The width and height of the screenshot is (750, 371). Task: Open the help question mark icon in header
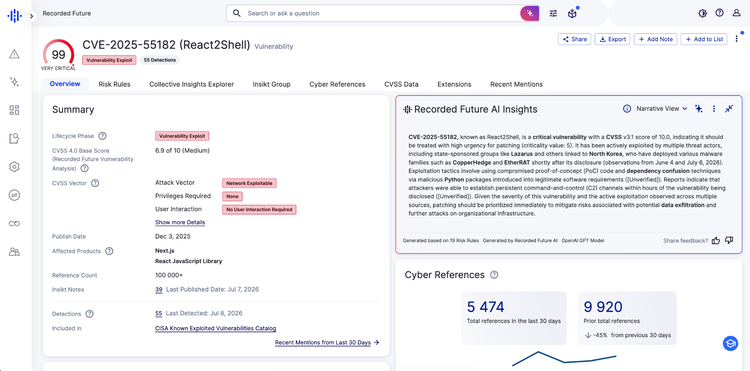[x=719, y=13]
